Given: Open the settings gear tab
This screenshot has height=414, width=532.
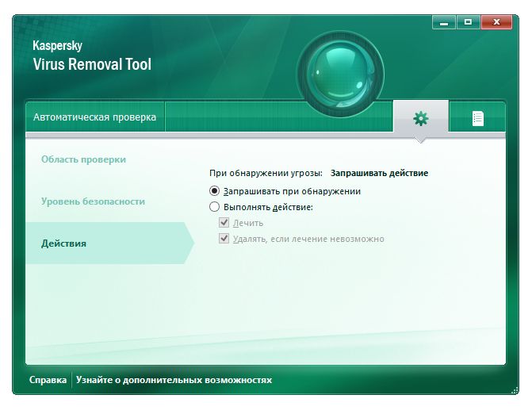Looking at the screenshot, I should pyautogui.click(x=421, y=118).
